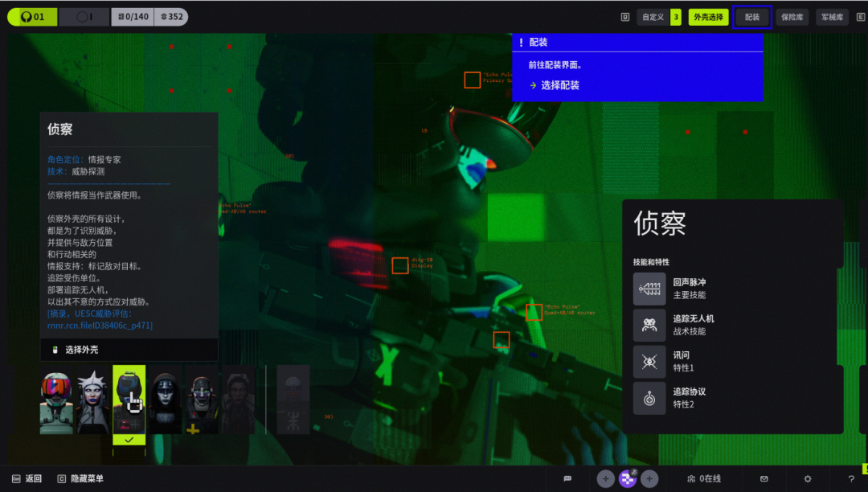This screenshot has height=492, width=868.
Task: Add a teammate to the left party slot
Action: (606, 479)
